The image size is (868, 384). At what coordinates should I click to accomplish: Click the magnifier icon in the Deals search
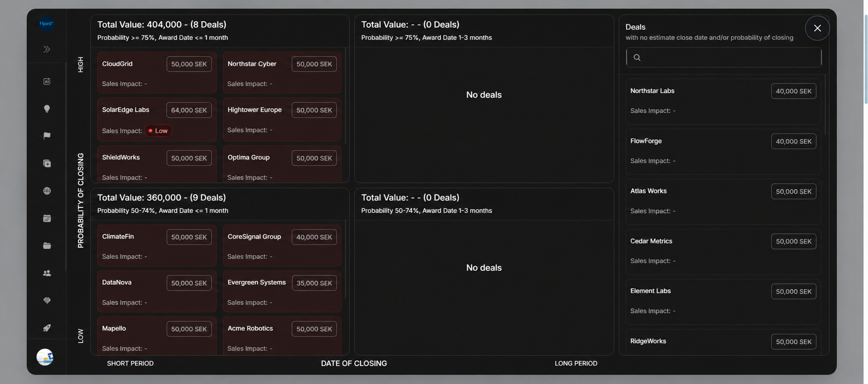click(637, 58)
